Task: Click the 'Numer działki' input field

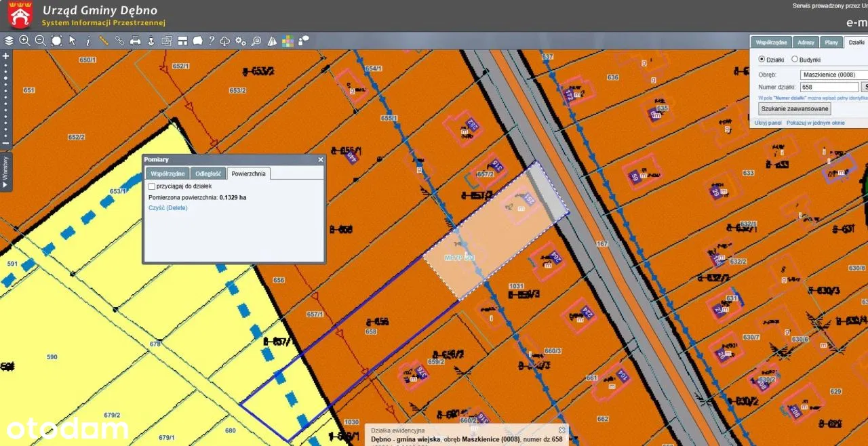Action: click(829, 87)
